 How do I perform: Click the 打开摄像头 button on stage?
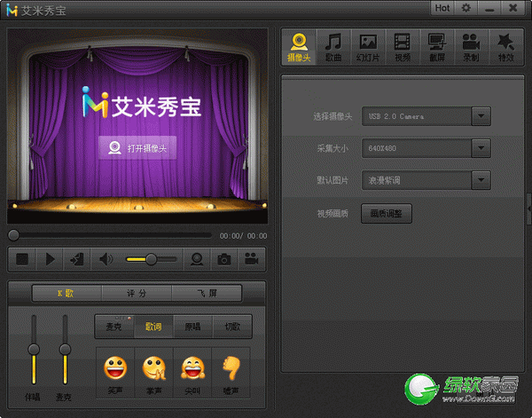[137, 147]
